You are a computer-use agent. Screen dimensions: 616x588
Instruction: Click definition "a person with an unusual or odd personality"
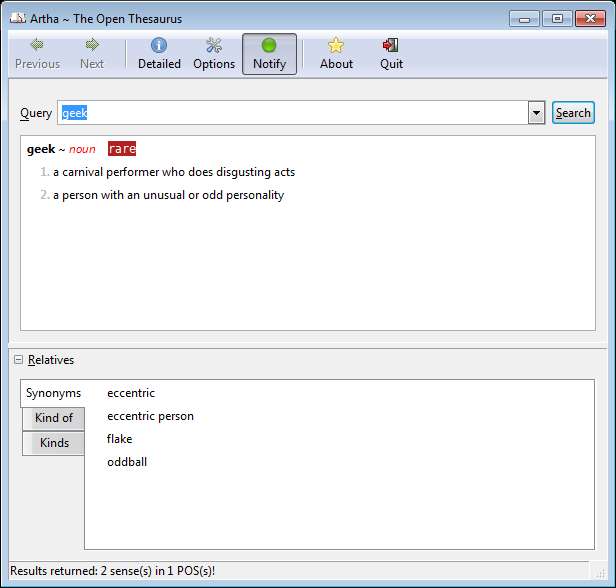click(169, 195)
